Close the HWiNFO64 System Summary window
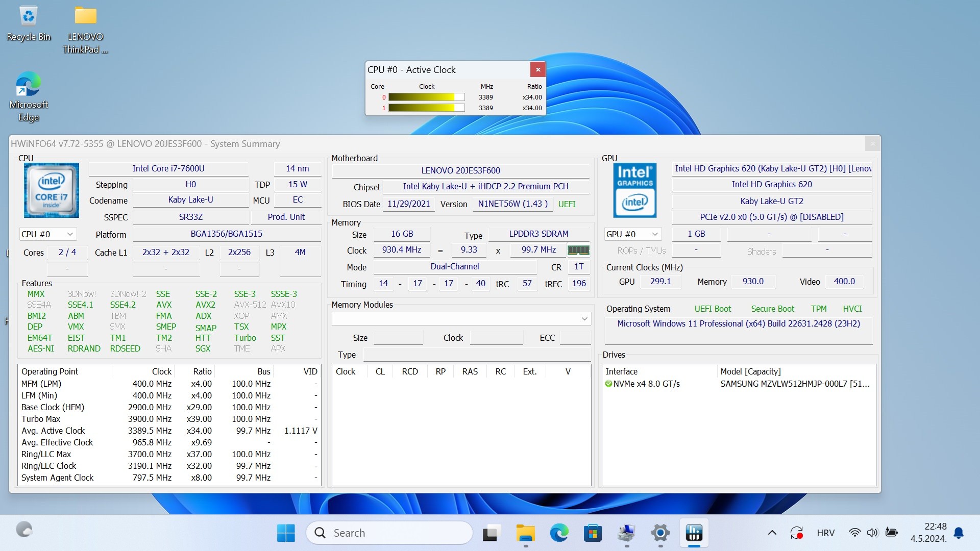This screenshot has width=980, height=551. tap(872, 144)
